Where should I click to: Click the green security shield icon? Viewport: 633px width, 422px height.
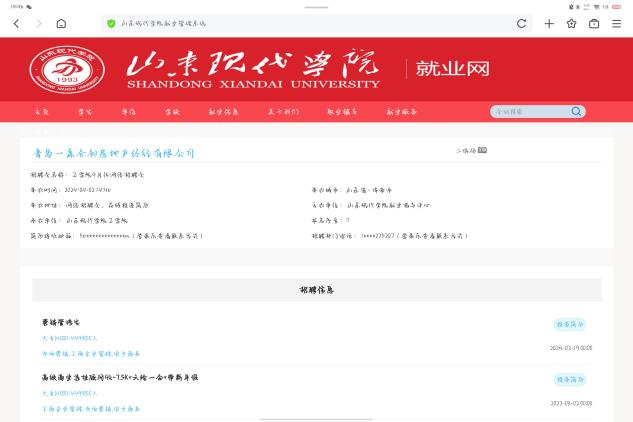111,23
